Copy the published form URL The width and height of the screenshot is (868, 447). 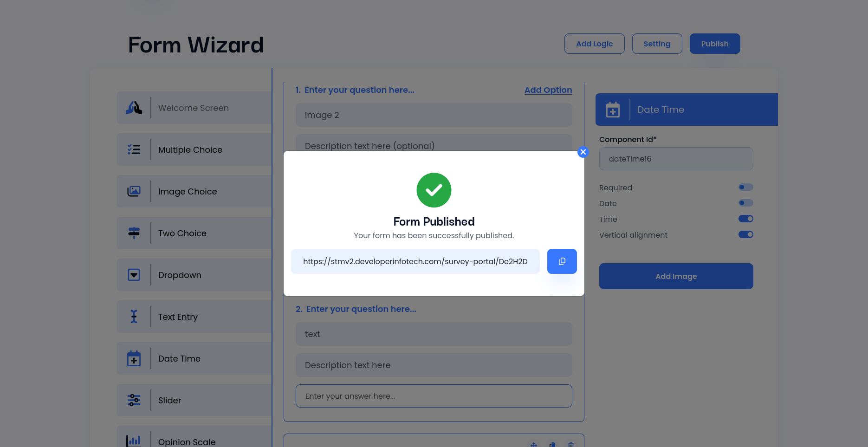562,261
